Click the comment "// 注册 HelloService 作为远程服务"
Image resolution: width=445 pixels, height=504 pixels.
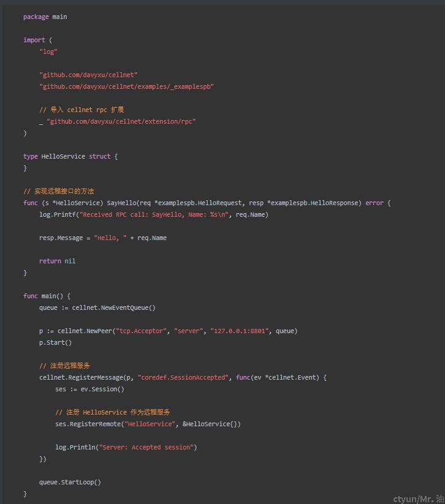click(x=113, y=412)
